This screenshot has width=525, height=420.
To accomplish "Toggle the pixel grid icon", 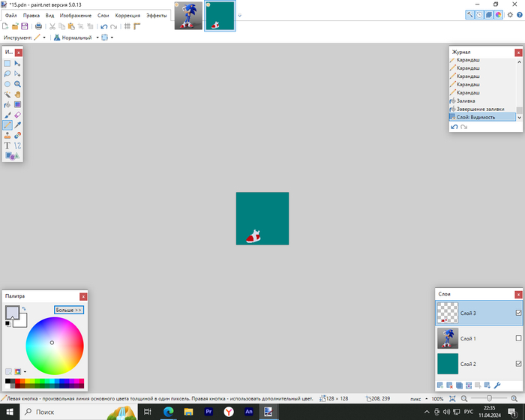I will 127,26.
